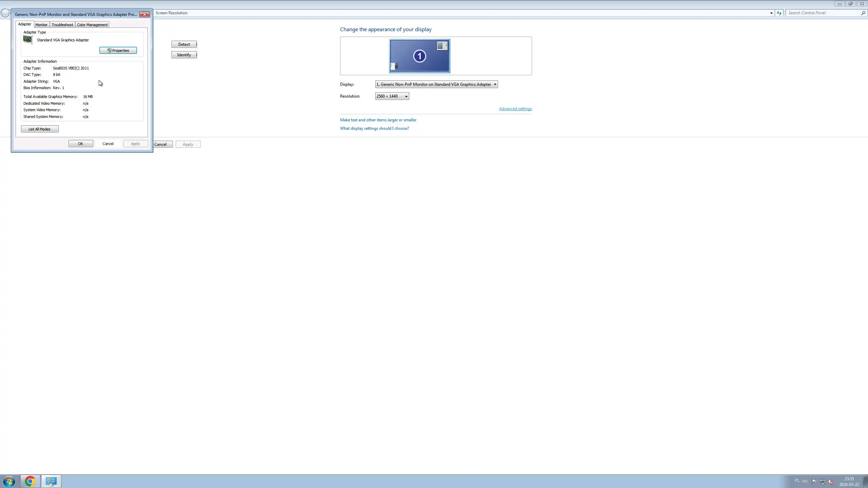This screenshot has height=488, width=868.
Task: Click the search magnifier icon
Action: [x=863, y=13]
